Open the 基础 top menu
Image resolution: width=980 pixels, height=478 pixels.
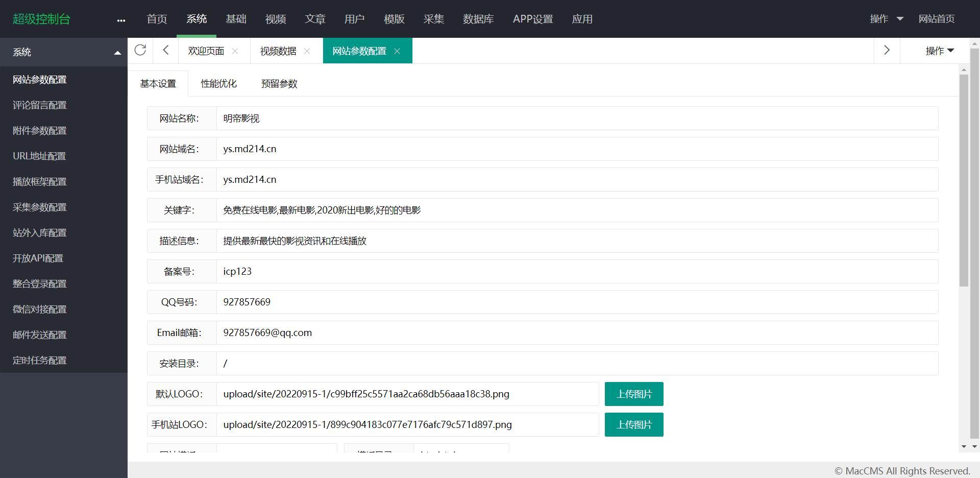236,19
